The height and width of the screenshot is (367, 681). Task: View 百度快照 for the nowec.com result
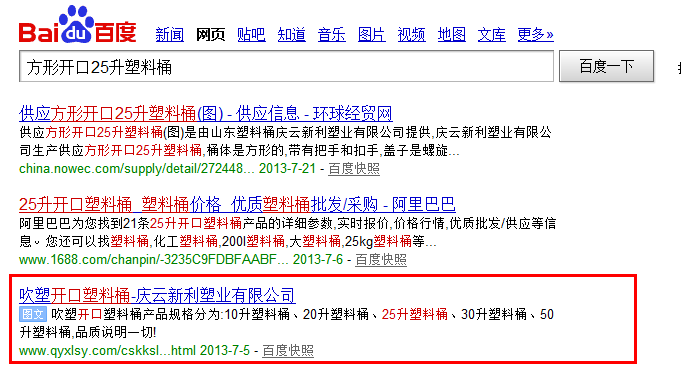click(354, 169)
